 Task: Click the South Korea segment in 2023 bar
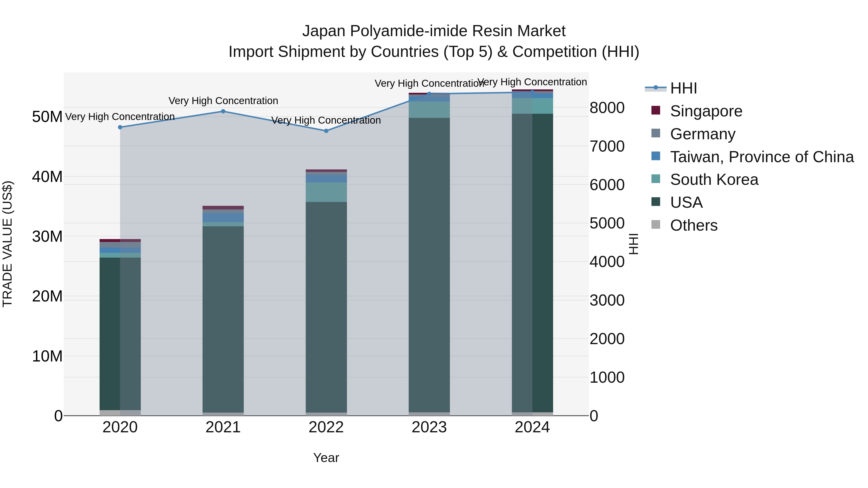click(429, 109)
